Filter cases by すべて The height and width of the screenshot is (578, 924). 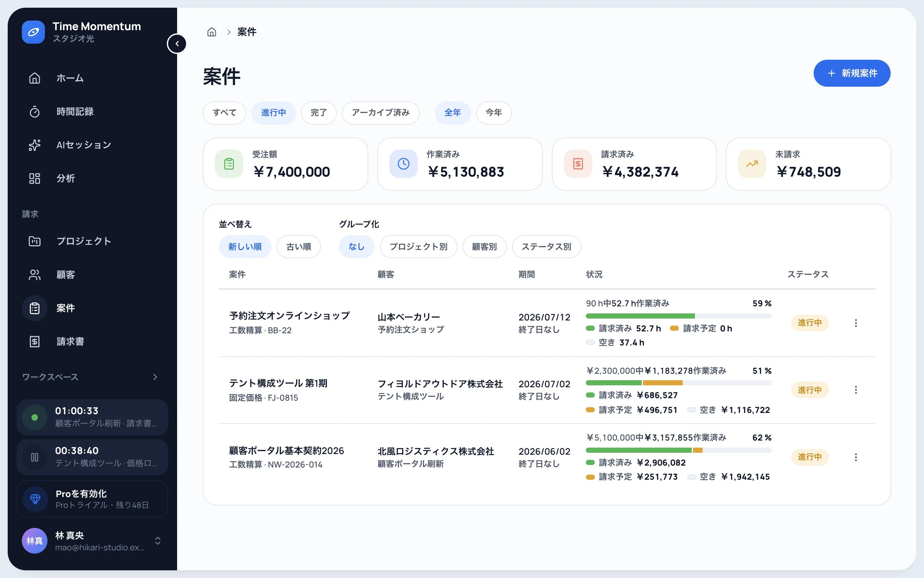(x=225, y=113)
